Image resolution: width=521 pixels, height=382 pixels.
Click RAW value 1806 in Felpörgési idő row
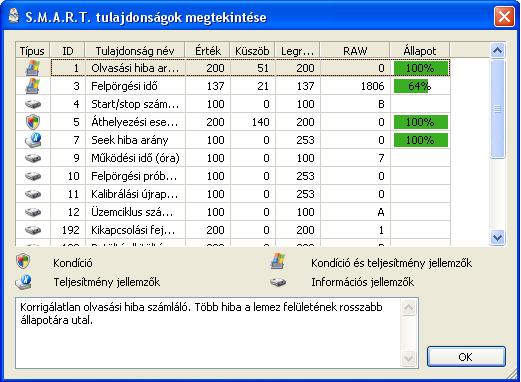click(x=372, y=86)
